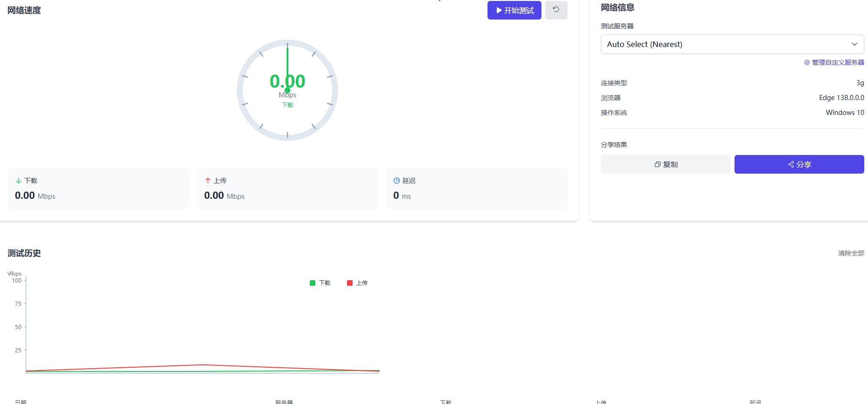Toggle the green 下载 legend swatch
The width and height of the screenshot is (868, 404).
tap(313, 283)
